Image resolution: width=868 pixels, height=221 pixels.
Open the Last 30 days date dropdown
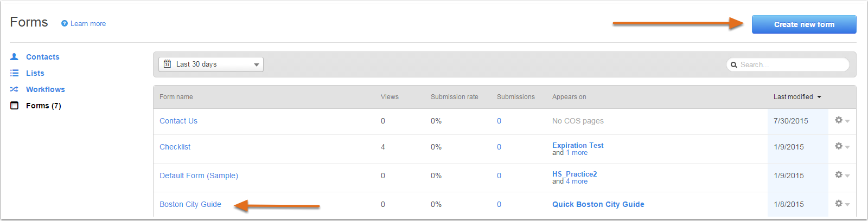211,64
